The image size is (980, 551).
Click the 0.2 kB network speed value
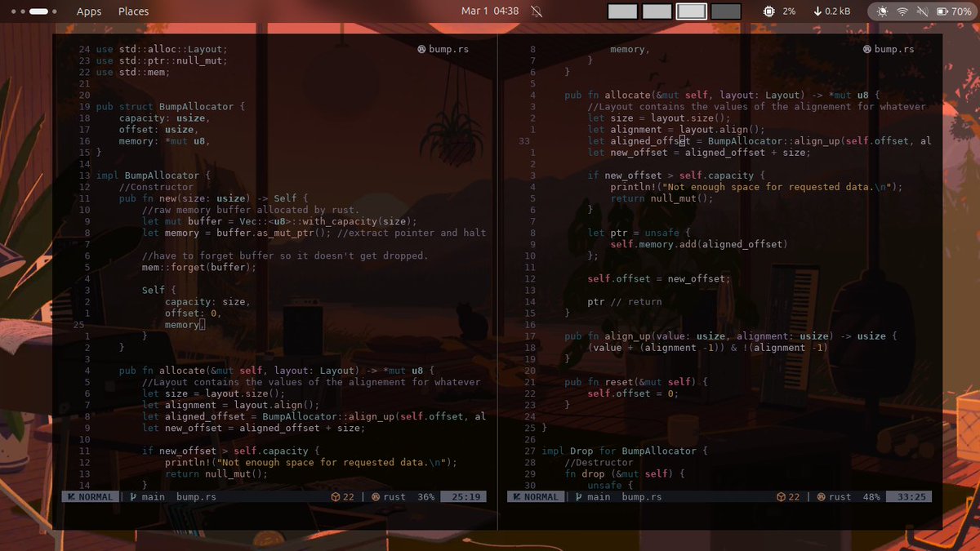838,11
